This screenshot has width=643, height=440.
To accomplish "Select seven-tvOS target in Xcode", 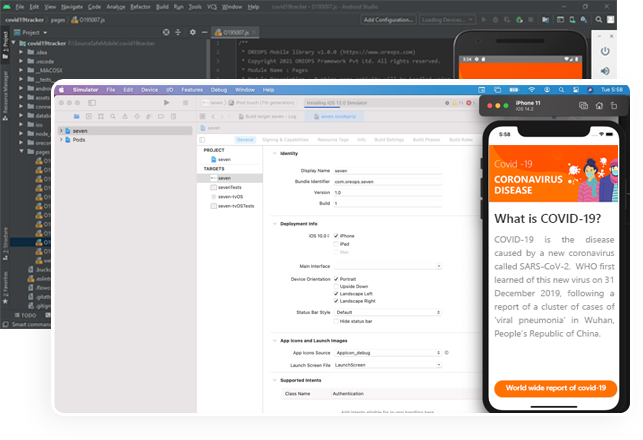I will tap(230, 197).
